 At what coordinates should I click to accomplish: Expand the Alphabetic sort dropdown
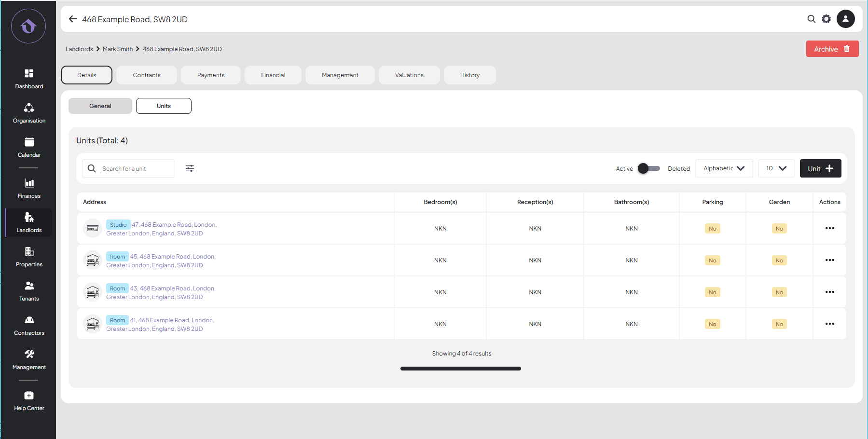pos(724,168)
